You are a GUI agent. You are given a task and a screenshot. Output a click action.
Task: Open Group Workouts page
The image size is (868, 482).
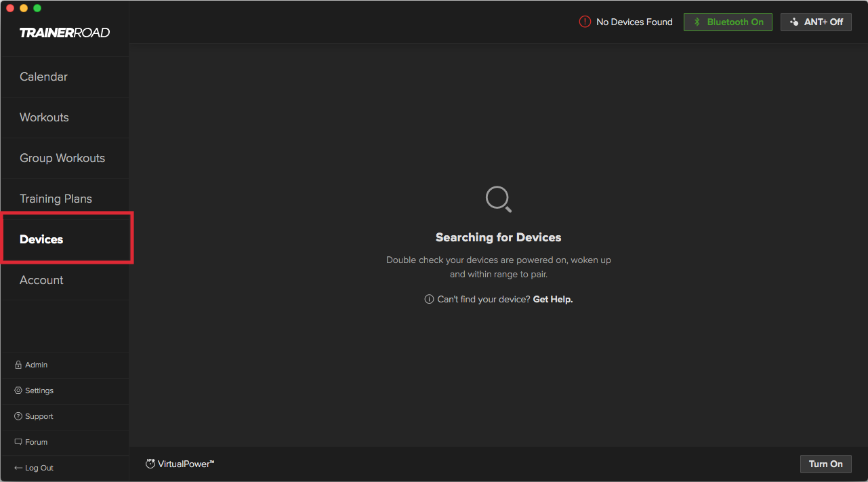click(64, 158)
